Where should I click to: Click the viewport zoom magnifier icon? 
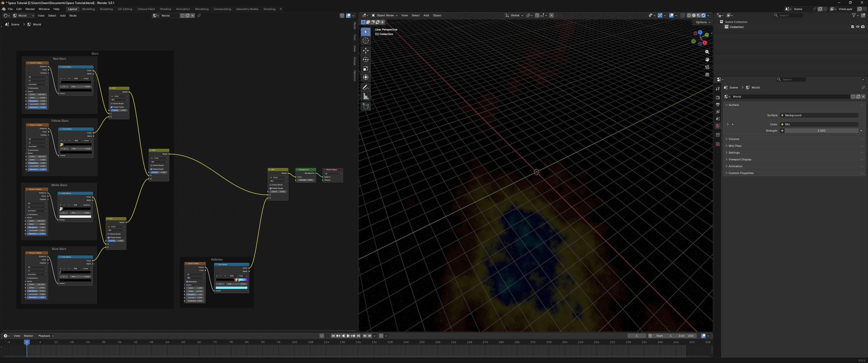click(x=707, y=52)
